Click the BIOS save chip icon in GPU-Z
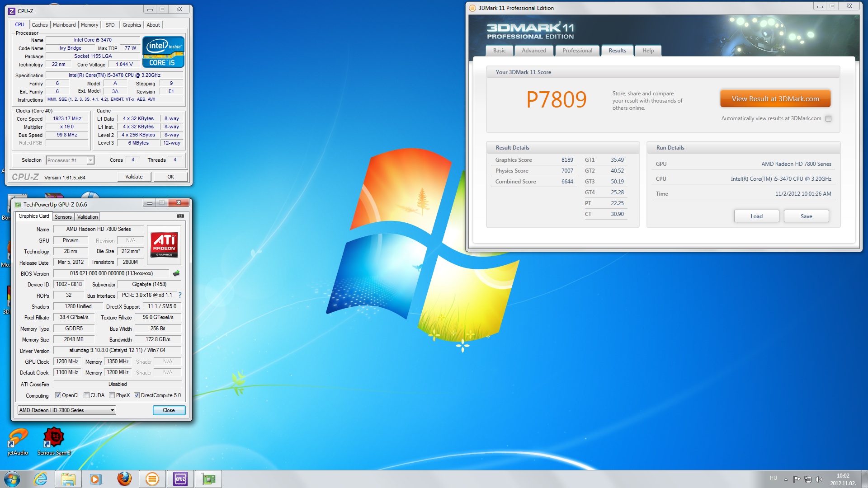This screenshot has height=488, width=868. [176, 273]
